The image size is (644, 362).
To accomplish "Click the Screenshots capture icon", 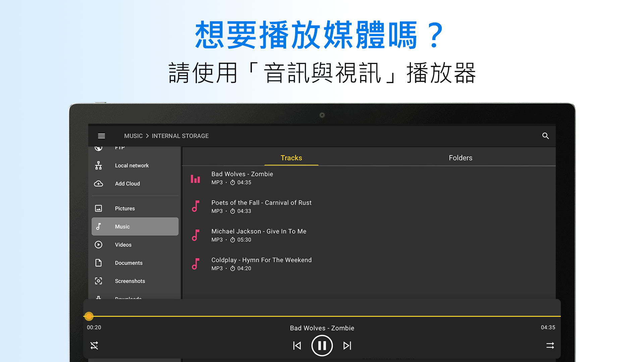I will (x=98, y=281).
